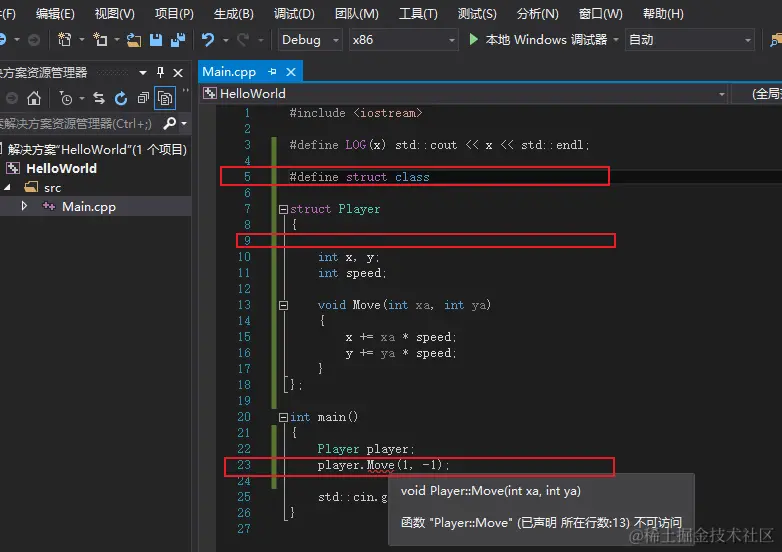Image resolution: width=782 pixels, height=552 pixels.
Task: Click the New Project toolbar icon
Action: (x=65, y=39)
